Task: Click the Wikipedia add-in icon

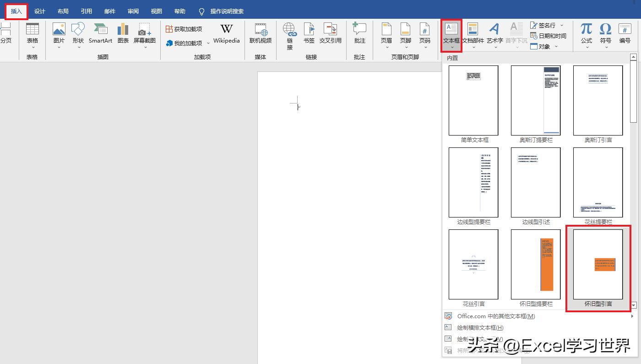Action: [226, 32]
